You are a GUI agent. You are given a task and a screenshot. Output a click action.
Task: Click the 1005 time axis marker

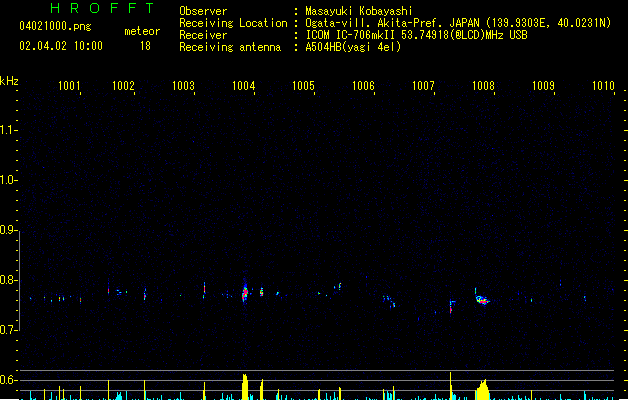(x=303, y=85)
